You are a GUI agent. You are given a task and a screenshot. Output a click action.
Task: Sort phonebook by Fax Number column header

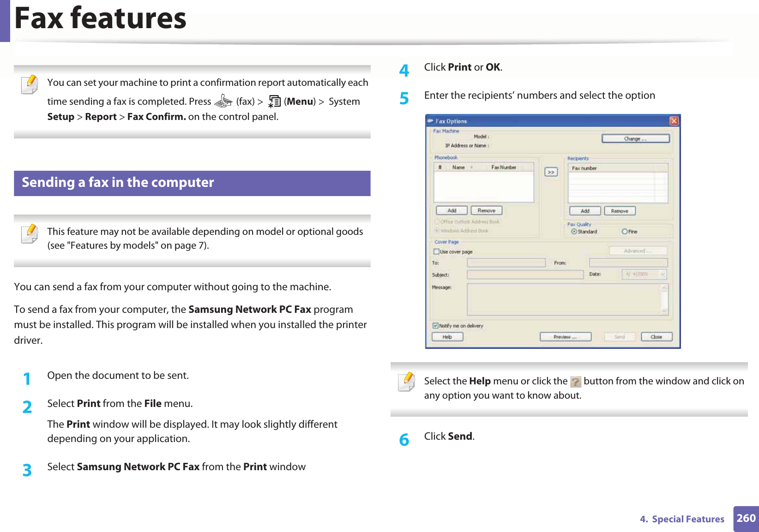coord(504,167)
